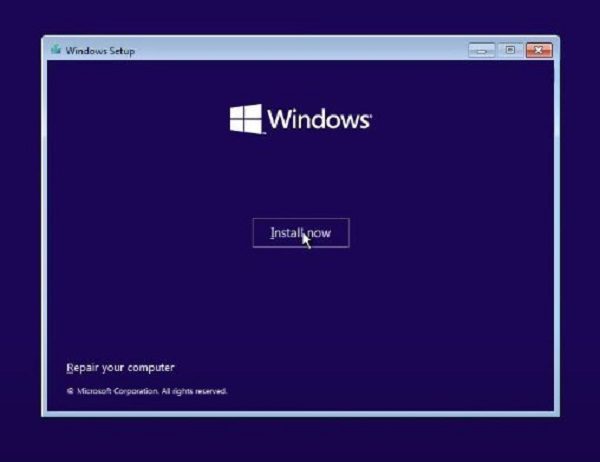Click the setup window's bottom border
Viewport: 600px width, 462px height.
300,412
